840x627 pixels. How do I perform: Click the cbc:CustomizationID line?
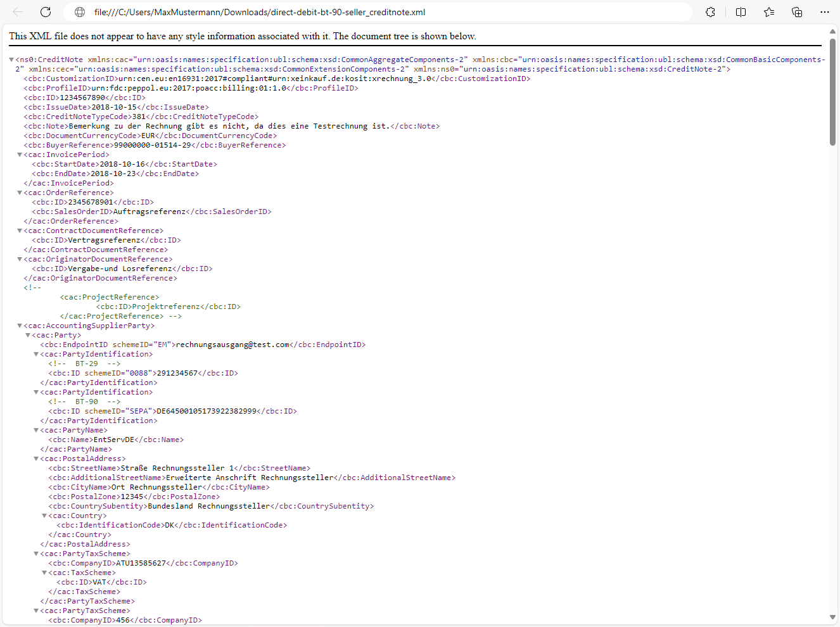click(277, 79)
